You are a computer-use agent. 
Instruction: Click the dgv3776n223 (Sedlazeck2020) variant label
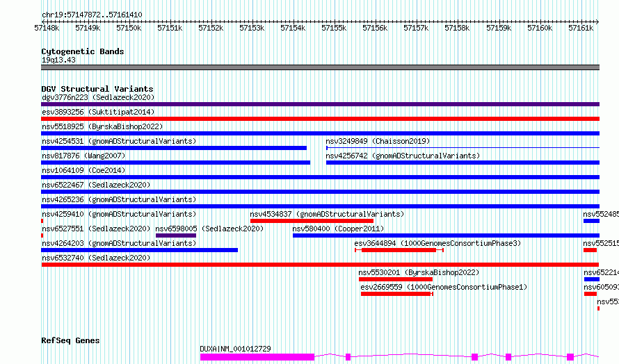98,97
